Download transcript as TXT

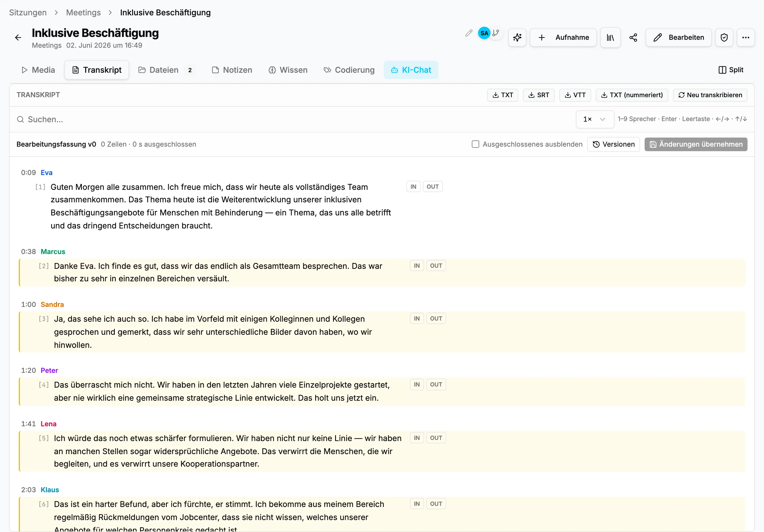tap(503, 95)
